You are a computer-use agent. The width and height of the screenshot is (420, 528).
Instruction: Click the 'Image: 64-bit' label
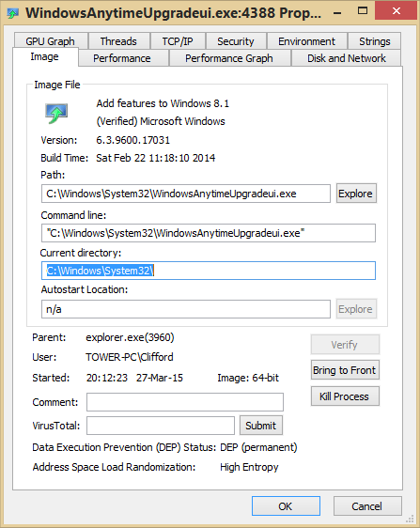pos(248,378)
